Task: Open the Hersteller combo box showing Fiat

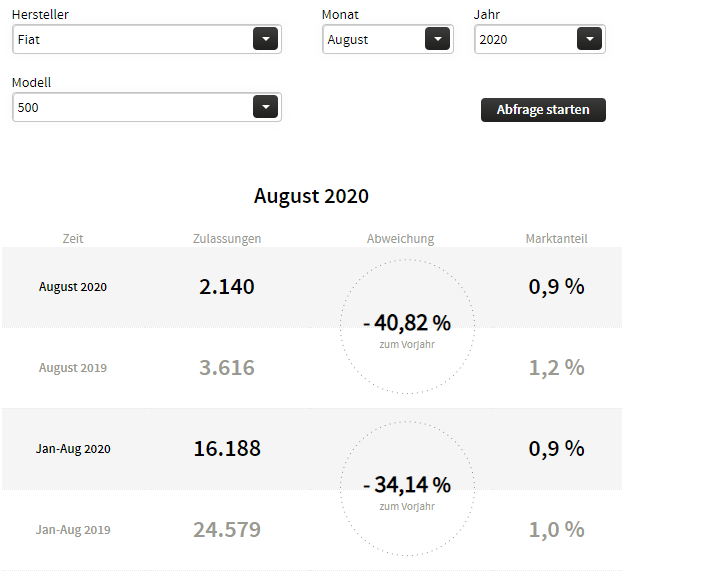Action: tap(133, 39)
